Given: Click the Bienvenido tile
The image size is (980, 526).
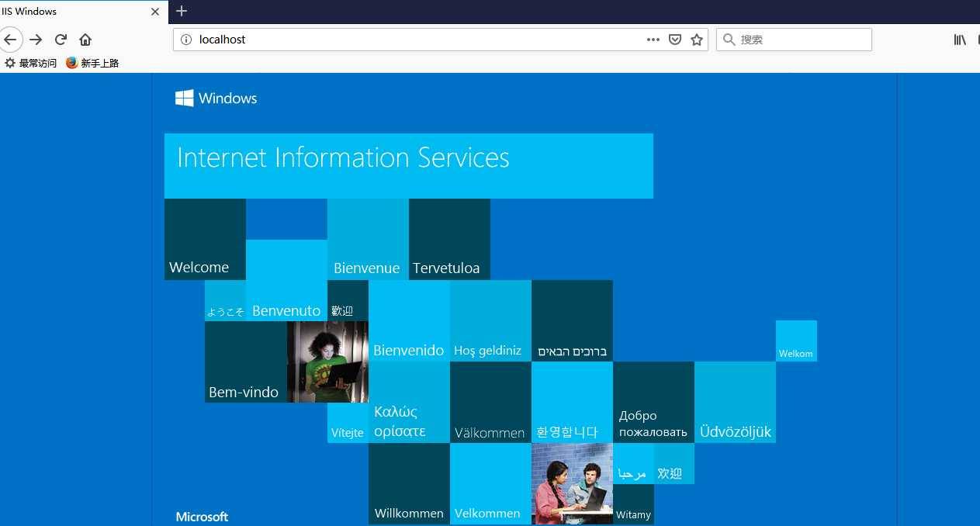Looking at the screenshot, I should (x=409, y=321).
